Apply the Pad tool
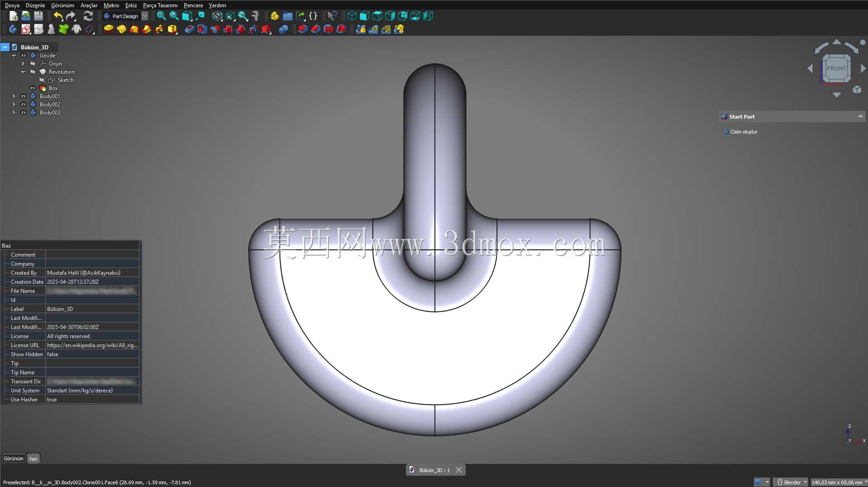This screenshot has height=487, width=868. click(x=109, y=29)
